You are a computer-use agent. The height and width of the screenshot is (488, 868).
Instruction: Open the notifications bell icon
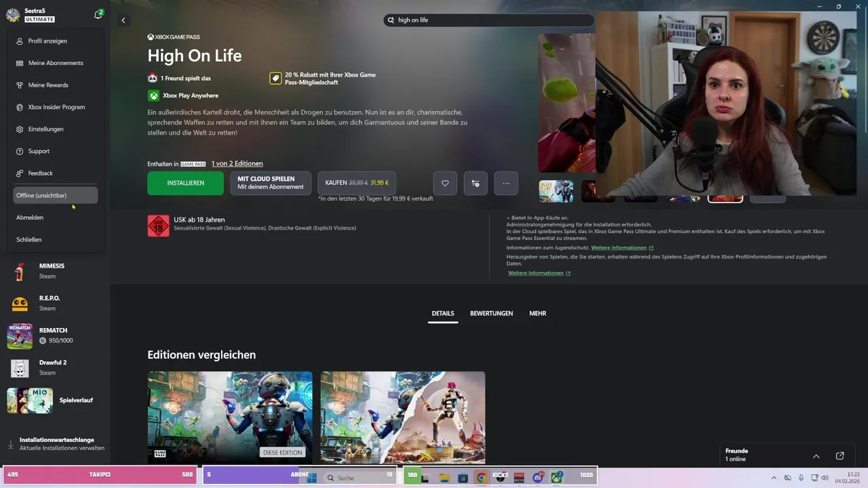coord(98,14)
